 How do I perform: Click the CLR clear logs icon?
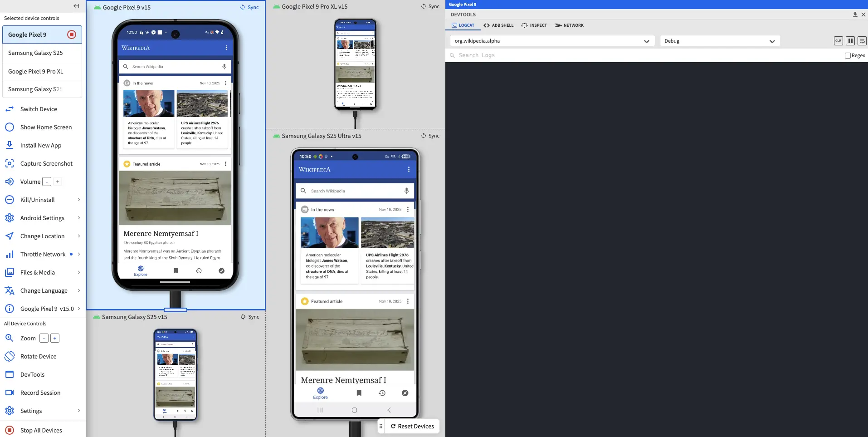point(838,41)
